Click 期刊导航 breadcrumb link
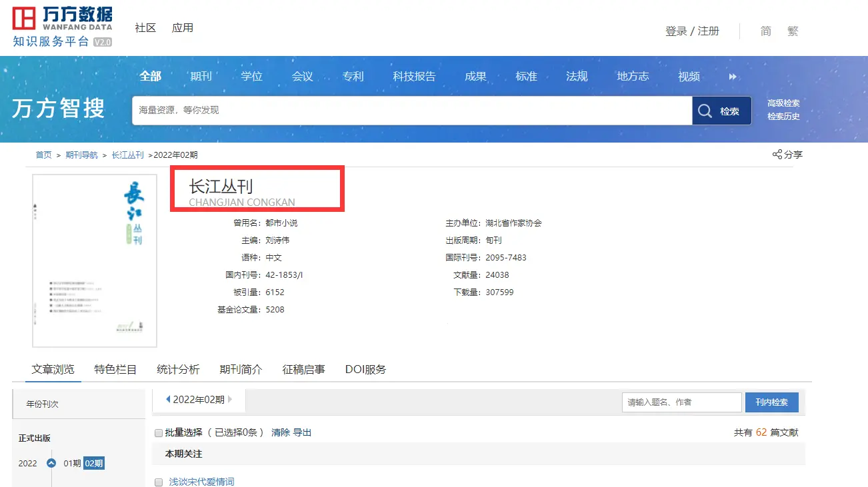868x487 pixels. click(81, 155)
